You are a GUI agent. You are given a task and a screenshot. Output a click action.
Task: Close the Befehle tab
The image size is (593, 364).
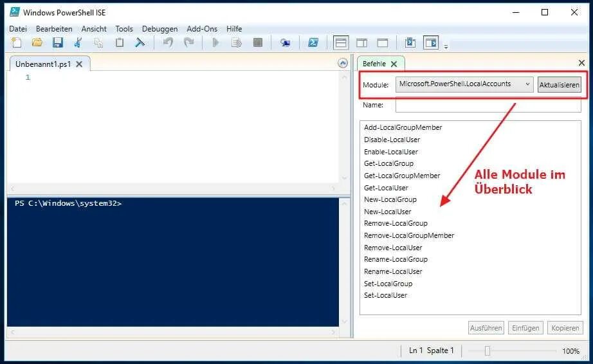coord(394,64)
